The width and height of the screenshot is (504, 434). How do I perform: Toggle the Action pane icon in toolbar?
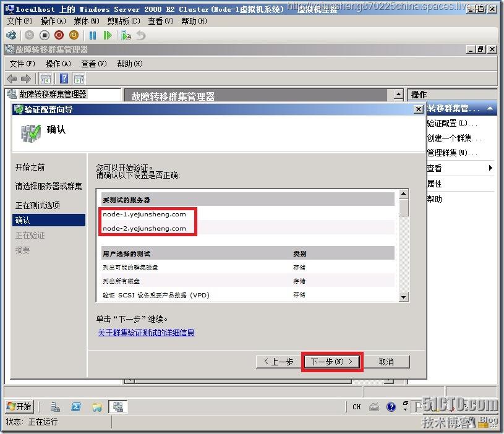(x=79, y=79)
